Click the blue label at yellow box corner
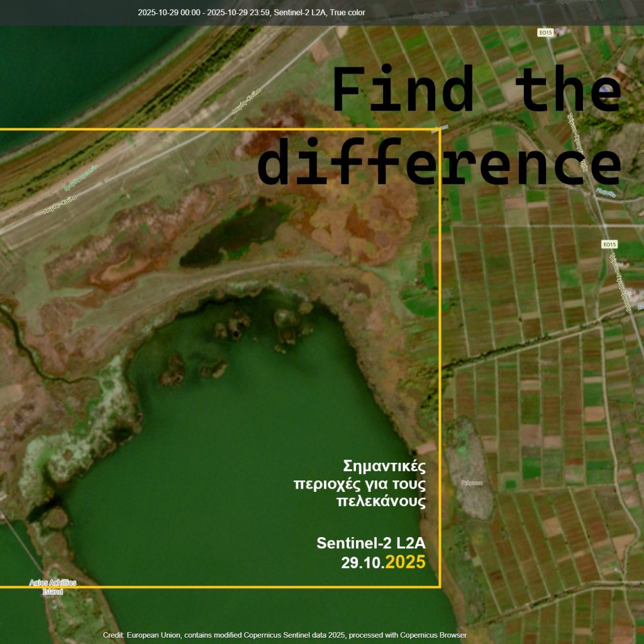 (x=439, y=128)
